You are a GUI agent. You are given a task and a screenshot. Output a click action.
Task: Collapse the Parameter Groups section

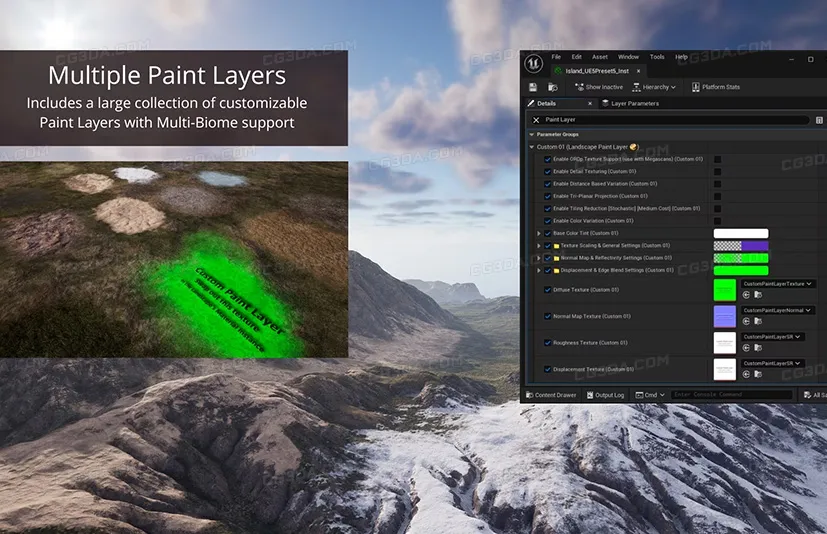click(532, 135)
